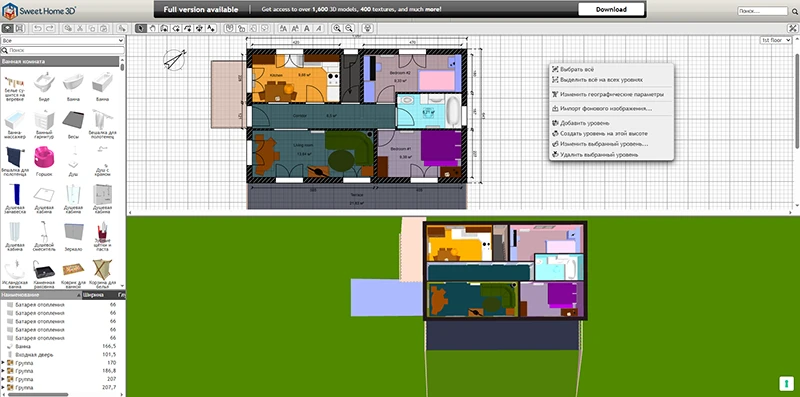
Task: Select the Биде catalog item
Action: [44, 87]
